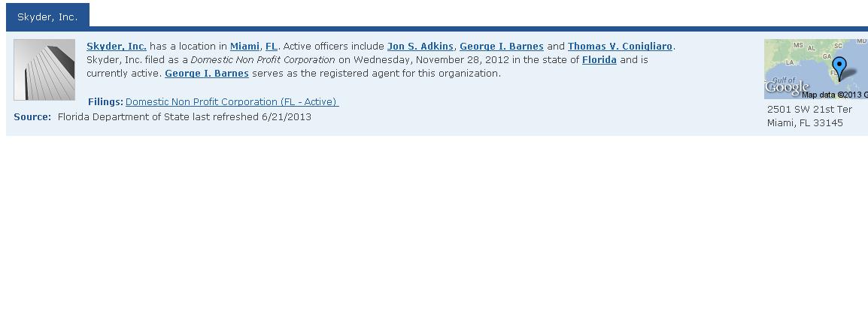868x317 pixels.
Task: Follow the Florida state link
Action: (x=599, y=60)
